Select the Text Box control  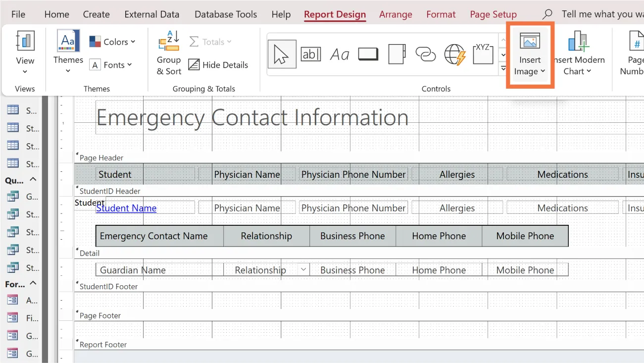click(x=311, y=54)
